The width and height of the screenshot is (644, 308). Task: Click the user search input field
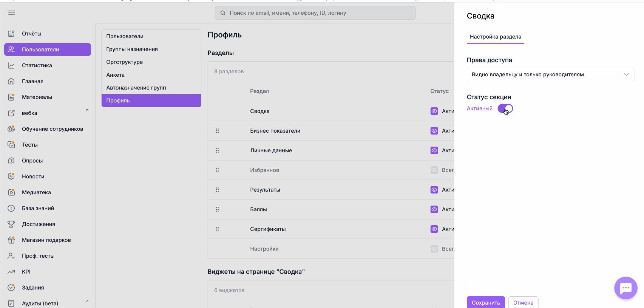(315, 13)
